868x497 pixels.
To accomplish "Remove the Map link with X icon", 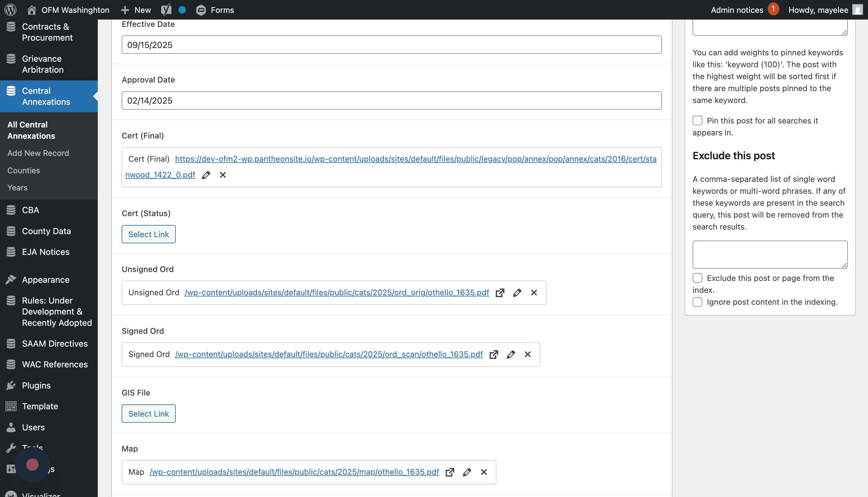I will click(x=484, y=472).
